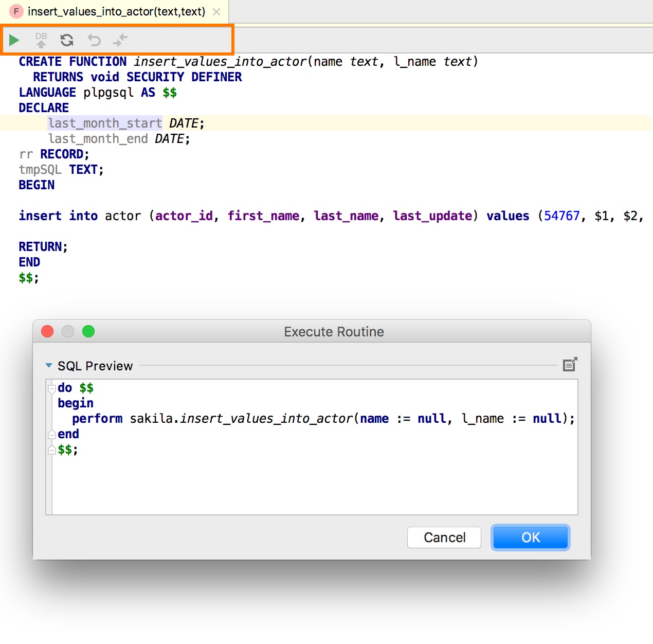The height and width of the screenshot is (644, 653).
Task: Click the Cancel button
Action: pos(444,538)
